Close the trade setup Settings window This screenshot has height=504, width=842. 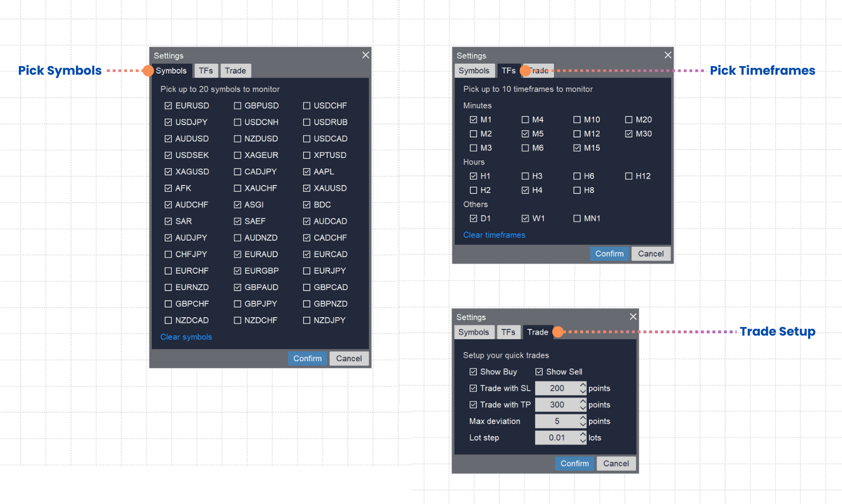633,317
